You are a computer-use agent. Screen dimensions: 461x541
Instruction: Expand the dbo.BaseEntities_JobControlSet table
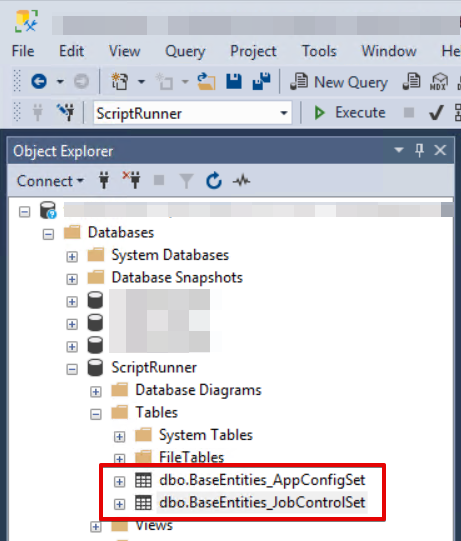click(119, 504)
